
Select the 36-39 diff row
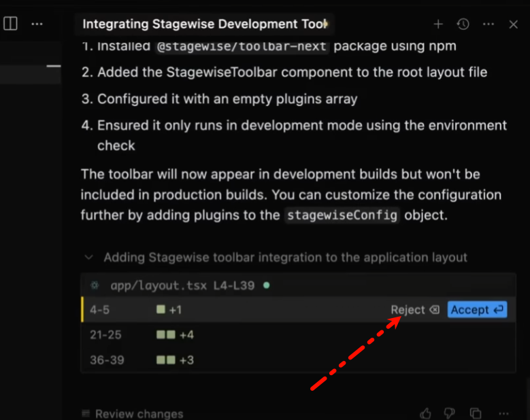(298, 360)
